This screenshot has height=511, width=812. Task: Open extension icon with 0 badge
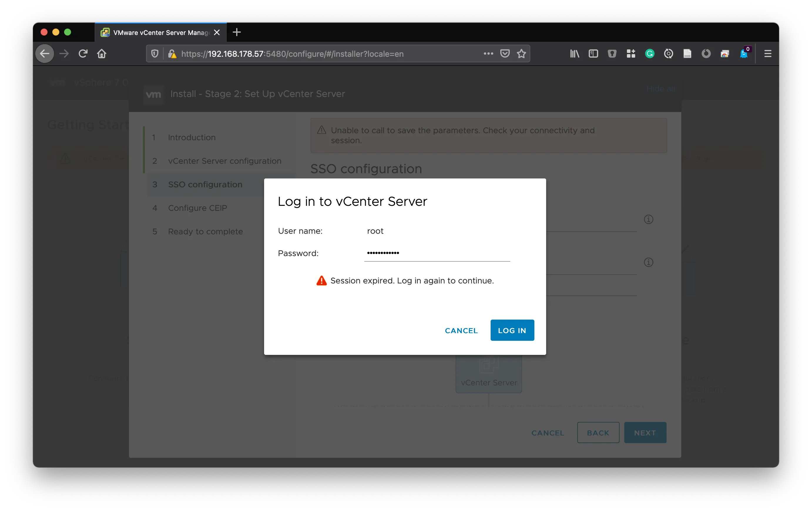(743, 54)
